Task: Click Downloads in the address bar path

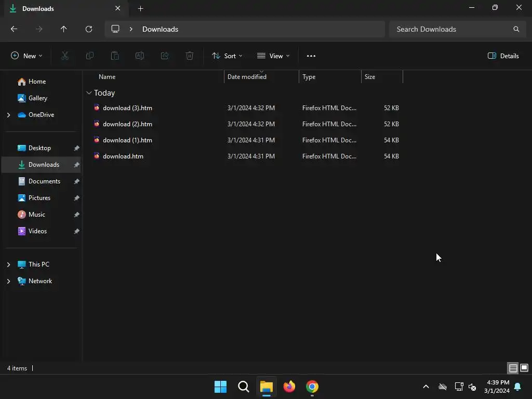Action: point(160,29)
